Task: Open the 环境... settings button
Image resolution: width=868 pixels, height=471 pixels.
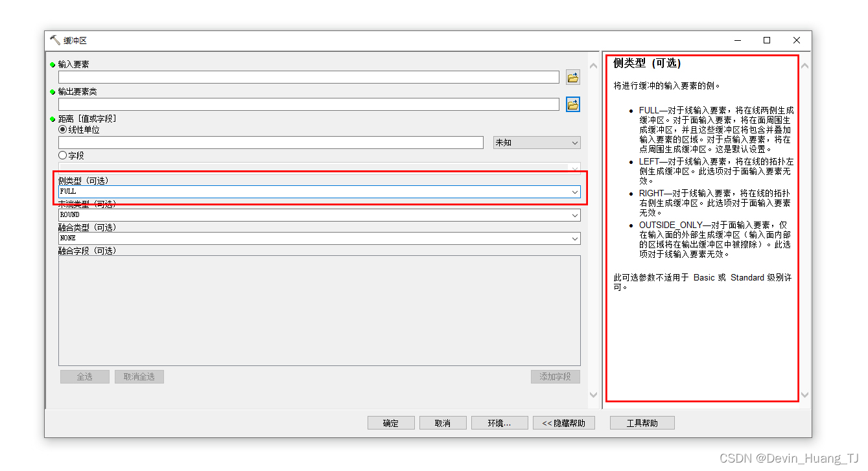Action: (499, 423)
